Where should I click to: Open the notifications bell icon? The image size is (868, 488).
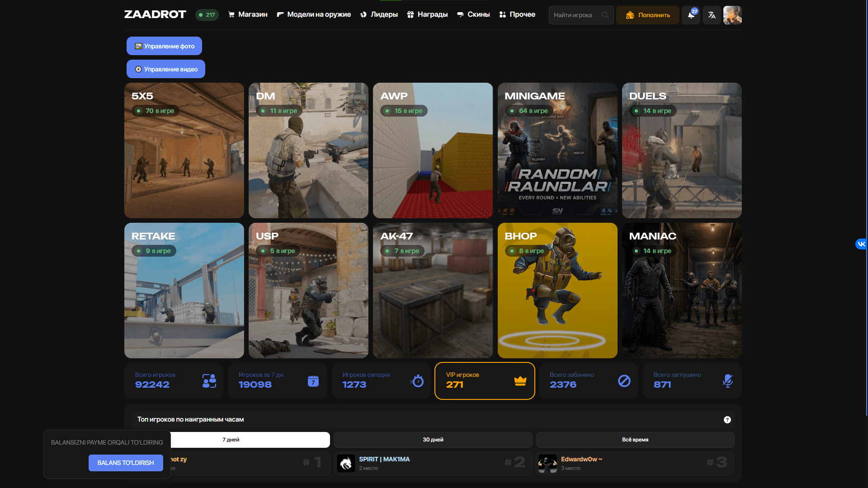[x=691, y=15]
